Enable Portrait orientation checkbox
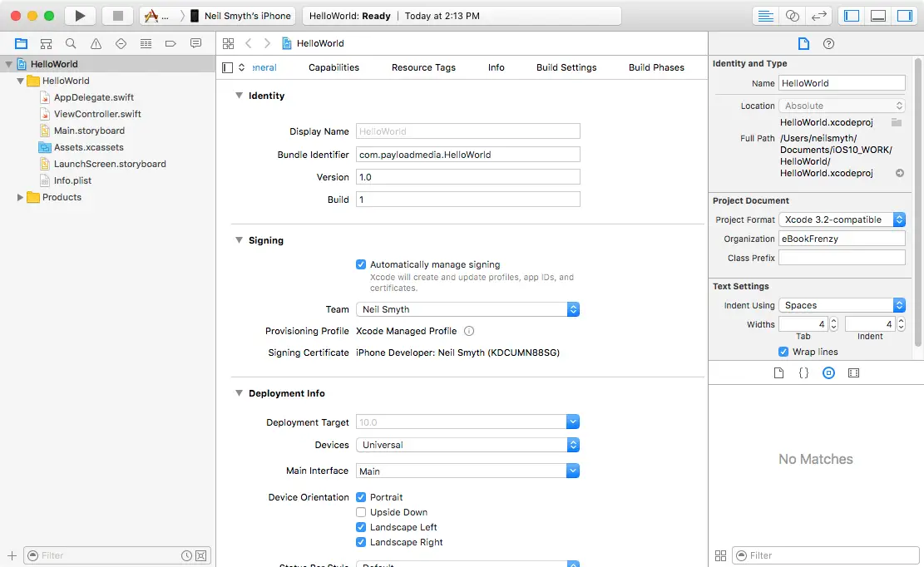 361,496
